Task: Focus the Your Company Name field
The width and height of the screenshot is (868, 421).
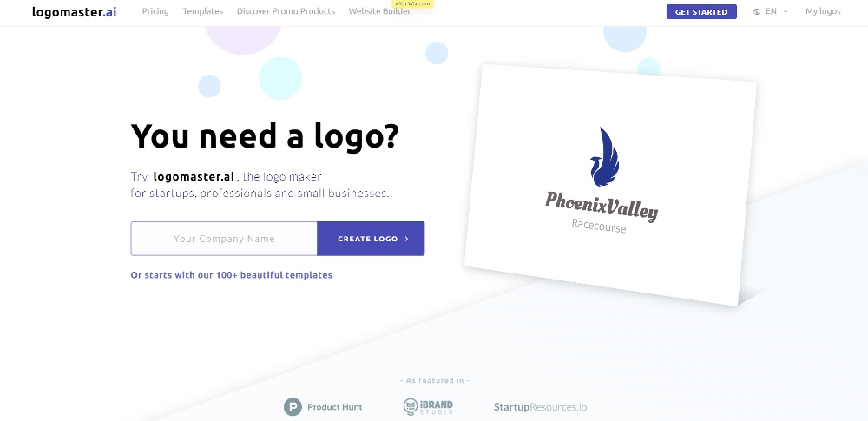Action: [x=224, y=239]
